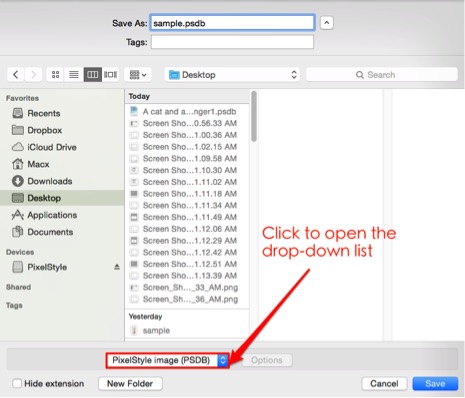Collapse the dialog with the caret button
This screenshot has height=398, width=465.
point(327,23)
